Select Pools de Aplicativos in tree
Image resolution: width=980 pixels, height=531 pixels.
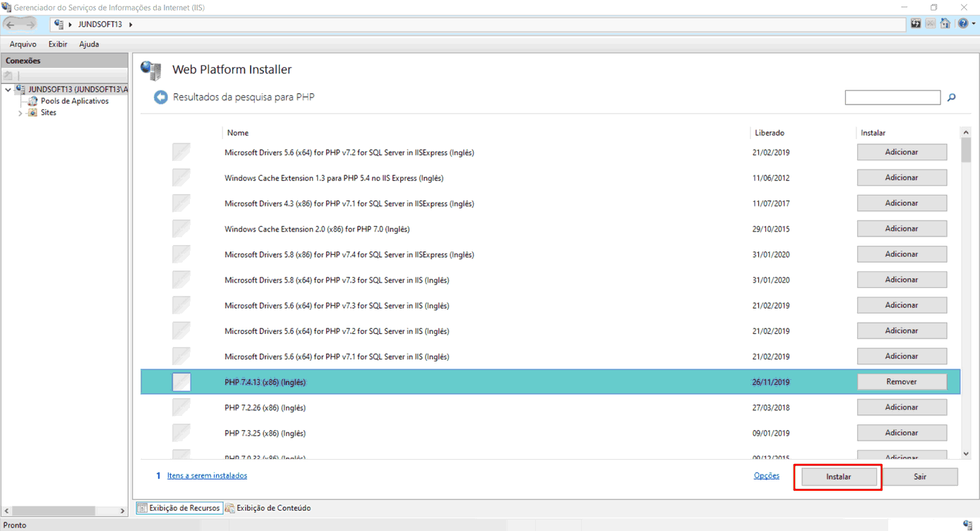tap(75, 101)
